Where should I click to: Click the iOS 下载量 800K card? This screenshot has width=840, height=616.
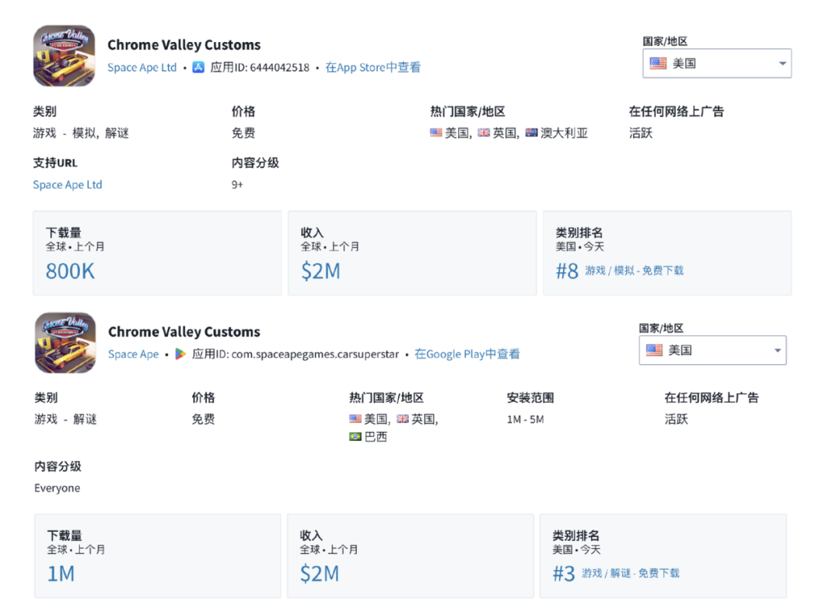(156, 253)
